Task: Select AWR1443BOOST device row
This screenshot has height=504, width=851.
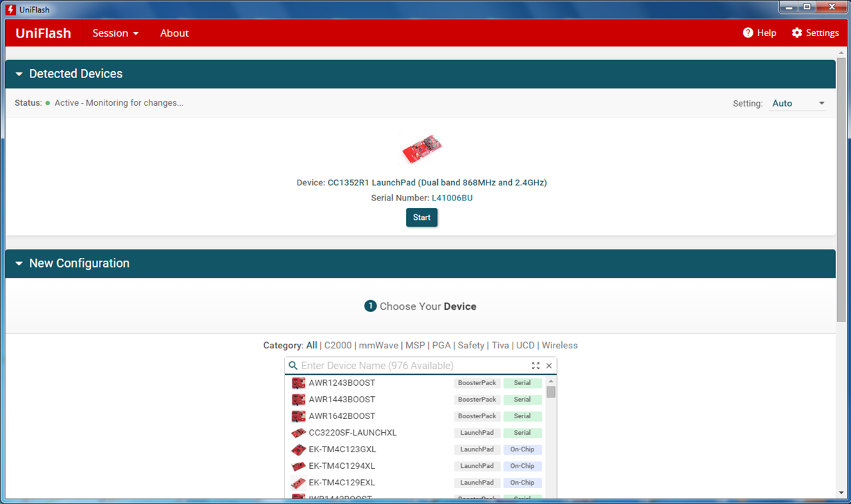Action: (x=416, y=400)
